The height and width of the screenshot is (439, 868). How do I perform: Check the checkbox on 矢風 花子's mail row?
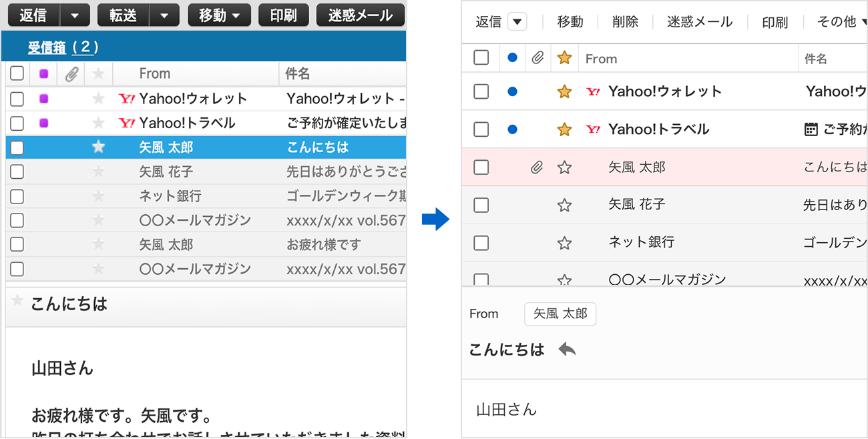481,205
